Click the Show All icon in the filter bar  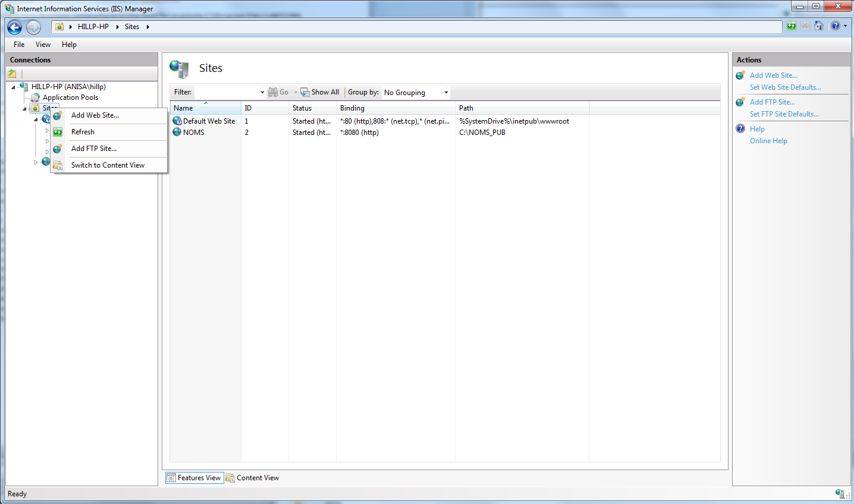point(305,92)
